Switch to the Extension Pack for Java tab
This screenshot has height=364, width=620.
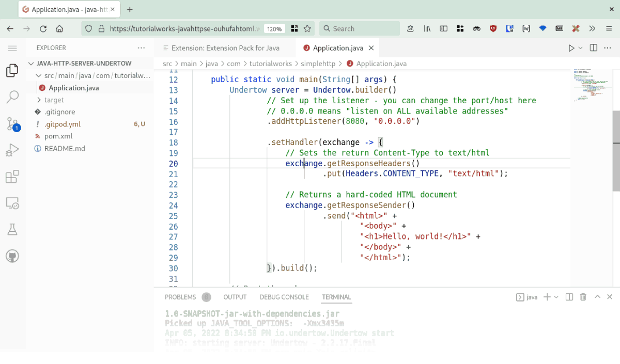pyautogui.click(x=225, y=48)
